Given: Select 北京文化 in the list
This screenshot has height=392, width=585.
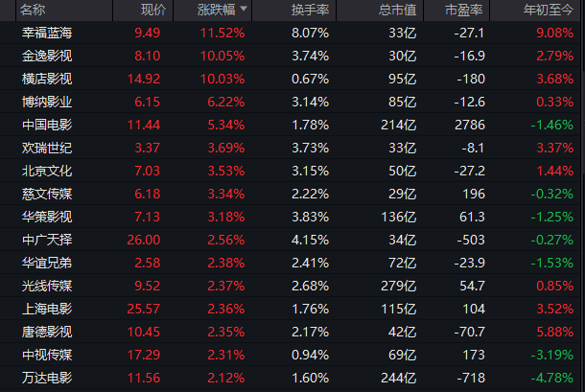Looking at the screenshot, I should [47, 171].
